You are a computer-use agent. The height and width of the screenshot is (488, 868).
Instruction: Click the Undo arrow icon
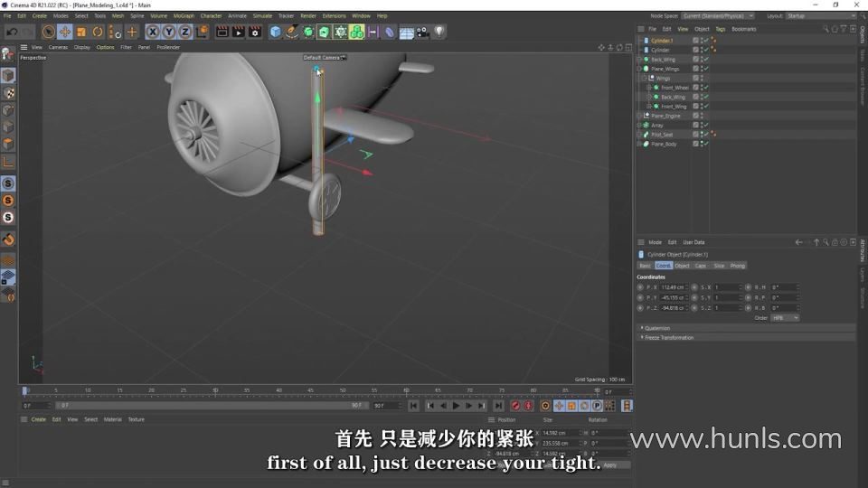pyautogui.click(x=12, y=33)
